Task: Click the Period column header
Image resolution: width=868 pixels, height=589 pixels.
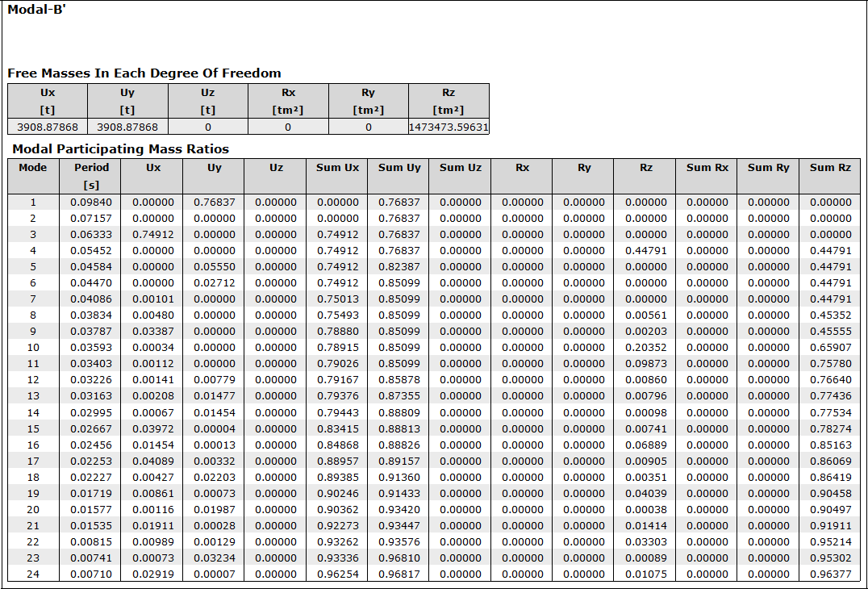Action: [x=91, y=168]
